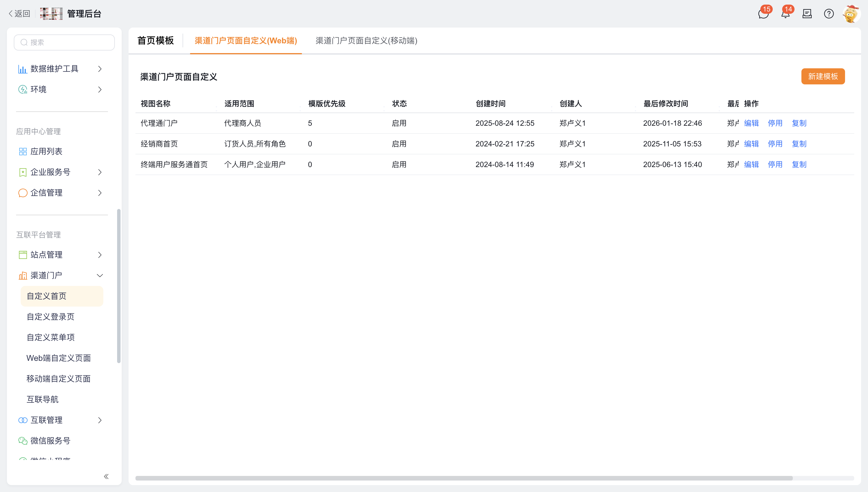Image resolution: width=868 pixels, height=492 pixels.
Task: Expand the 数据维护工具 chevron
Action: click(100, 69)
